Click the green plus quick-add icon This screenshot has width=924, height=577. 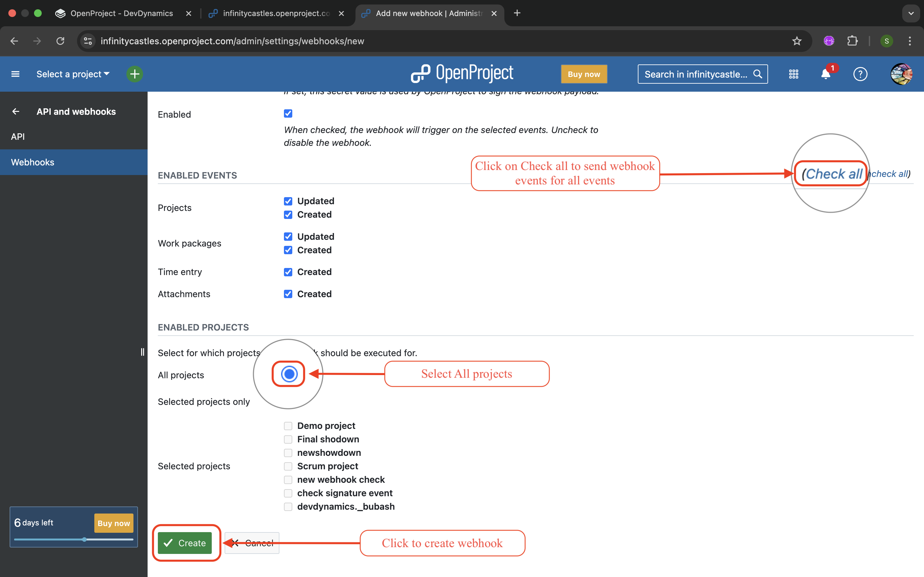point(134,74)
